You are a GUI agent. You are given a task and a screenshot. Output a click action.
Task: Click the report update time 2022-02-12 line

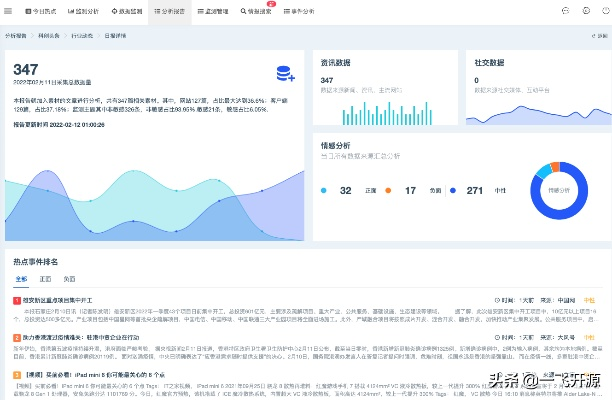59,125
